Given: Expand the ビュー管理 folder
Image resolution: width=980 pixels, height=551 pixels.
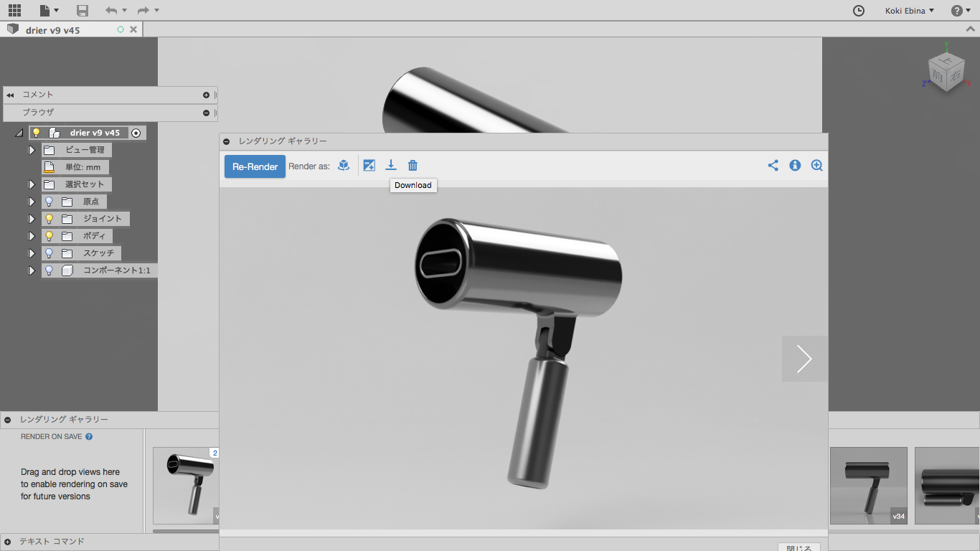Looking at the screenshot, I should click(32, 150).
